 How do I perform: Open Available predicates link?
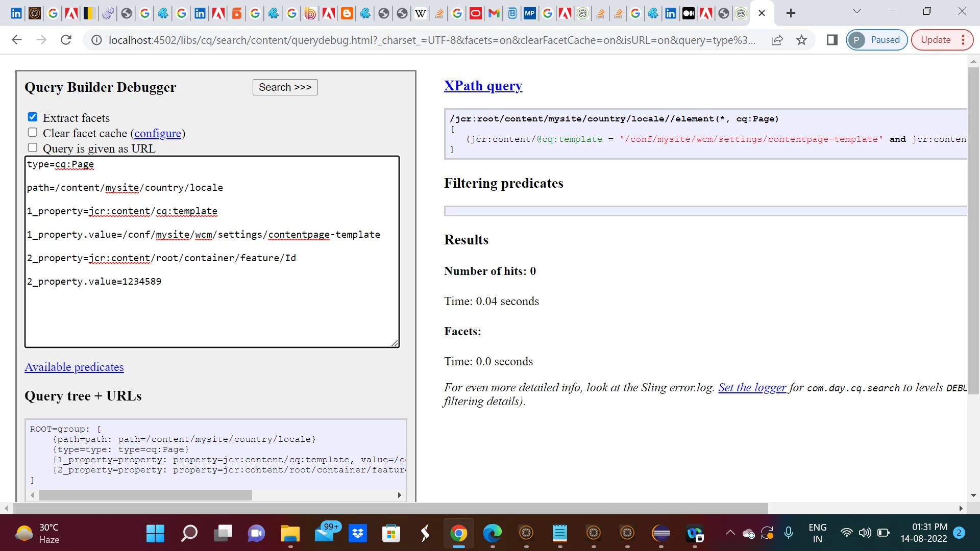click(x=74, y=367)
